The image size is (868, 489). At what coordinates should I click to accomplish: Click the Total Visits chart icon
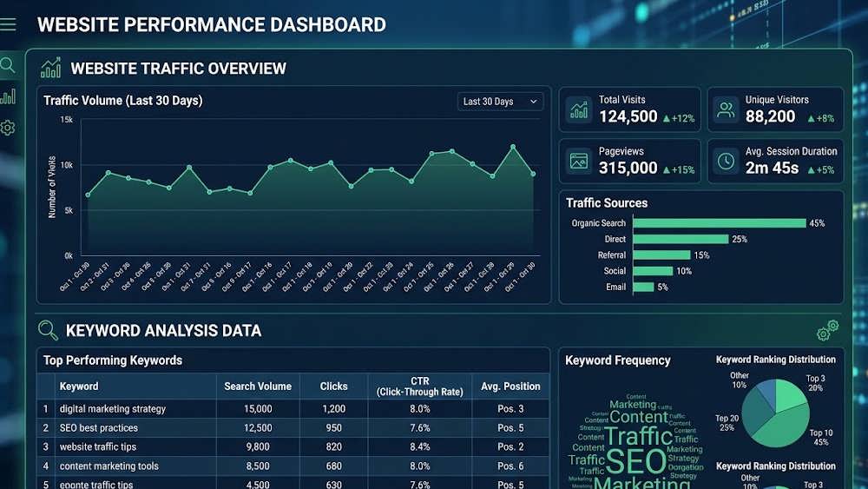click(x=578, y=109)
